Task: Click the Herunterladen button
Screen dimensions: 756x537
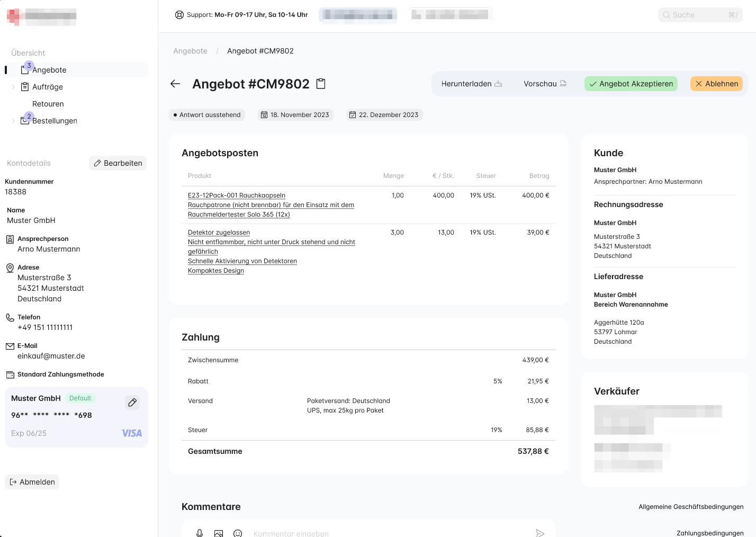Action: pos(472,84)
